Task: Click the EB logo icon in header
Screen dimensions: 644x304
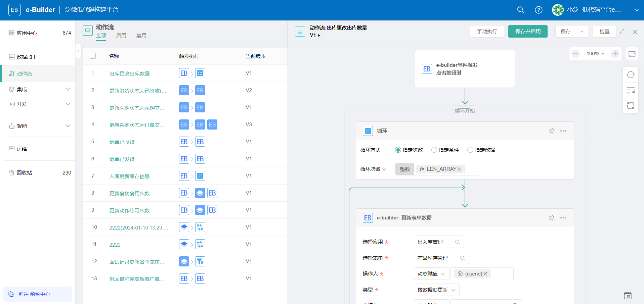Action: click(x=14, y=10)
